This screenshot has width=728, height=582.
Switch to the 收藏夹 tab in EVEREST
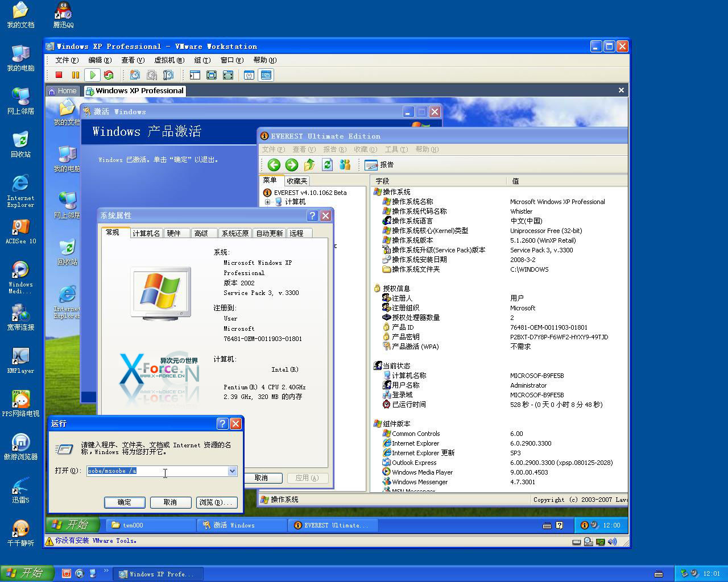pyautogui.click(x=296, y=181)
